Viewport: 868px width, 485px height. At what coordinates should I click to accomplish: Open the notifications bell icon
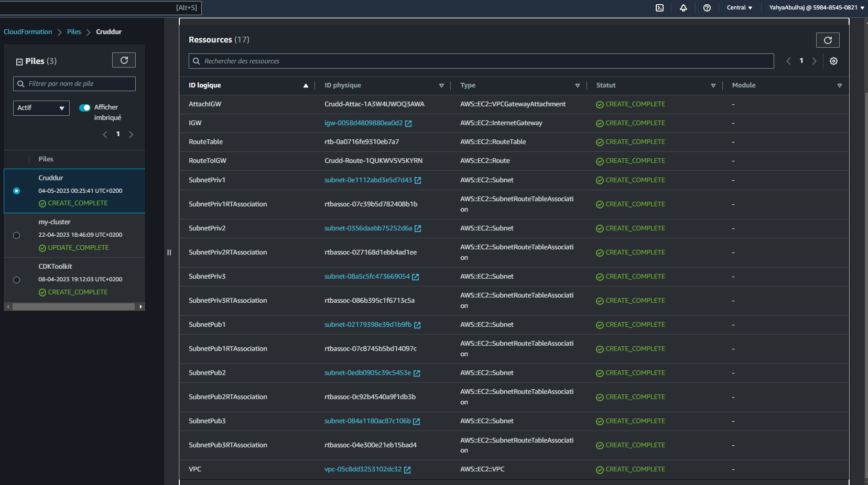(x=683, y=8)
